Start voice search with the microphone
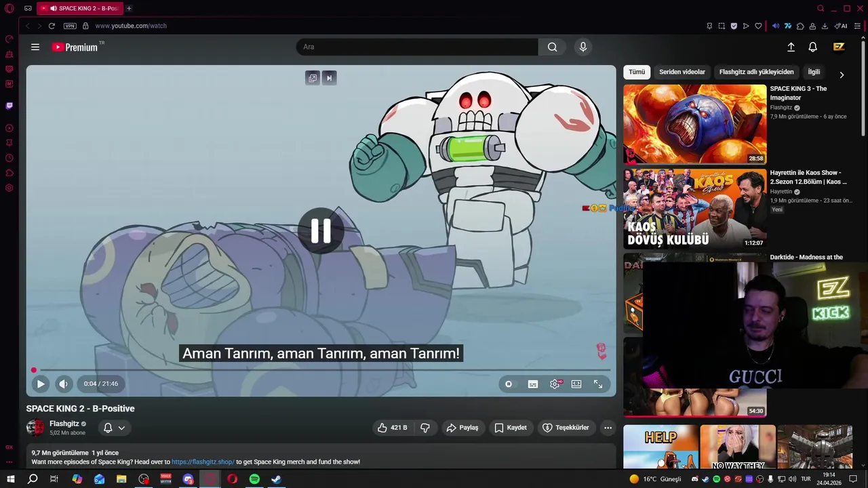Viewport: 868px width, 488px height. point(583,47)
